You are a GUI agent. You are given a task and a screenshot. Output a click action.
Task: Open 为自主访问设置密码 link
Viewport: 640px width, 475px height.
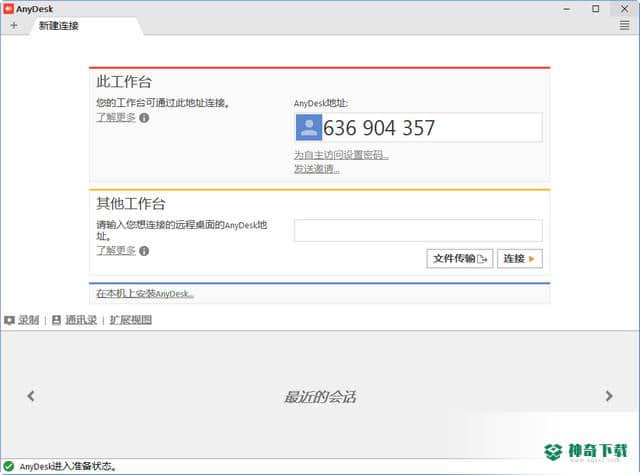click(x=341, y=155)
